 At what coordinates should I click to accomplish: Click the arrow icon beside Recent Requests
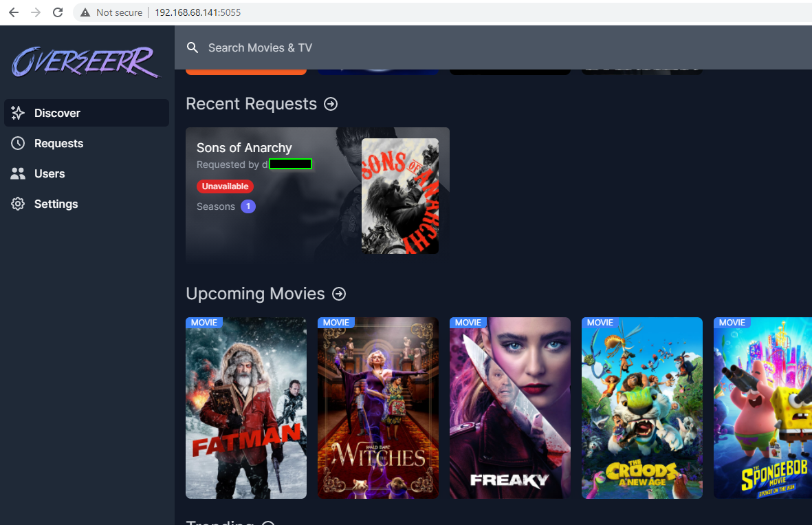point(331,104)
